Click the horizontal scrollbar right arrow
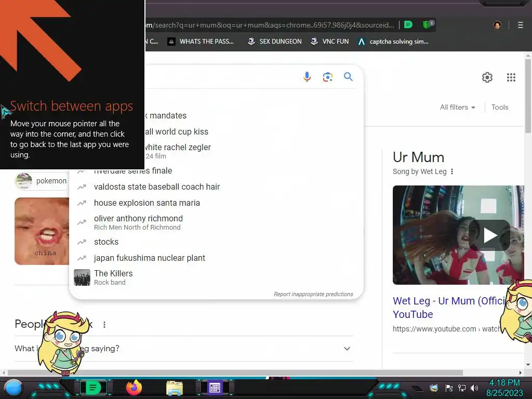 [521, 373]
